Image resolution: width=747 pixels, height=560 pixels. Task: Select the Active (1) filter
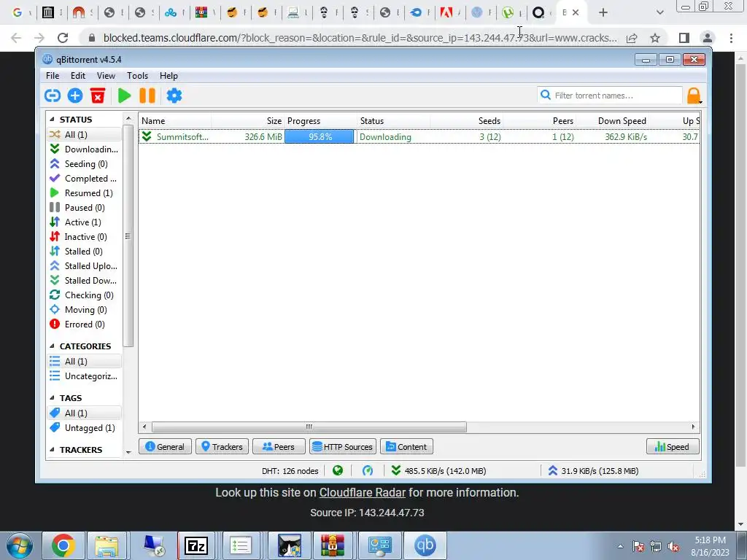pyautogui.click(x=85, y=222)
